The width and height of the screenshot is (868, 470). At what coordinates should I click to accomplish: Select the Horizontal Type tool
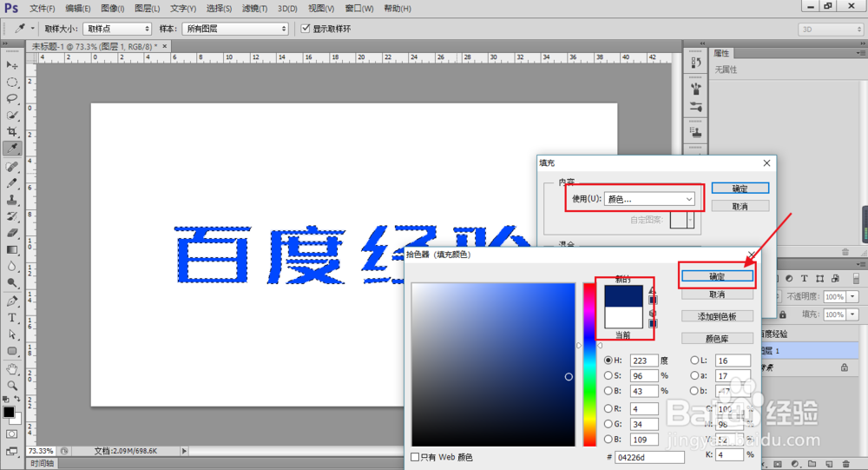coord(11,318)
